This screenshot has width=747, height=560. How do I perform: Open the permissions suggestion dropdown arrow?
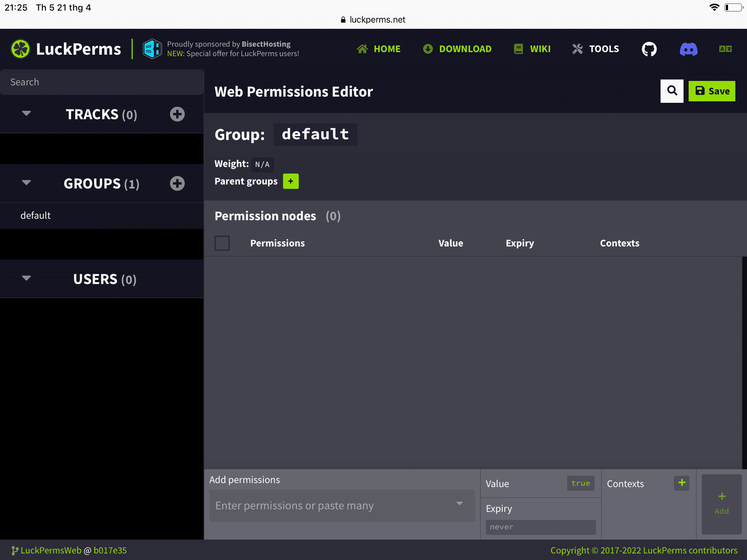point(460,504)
